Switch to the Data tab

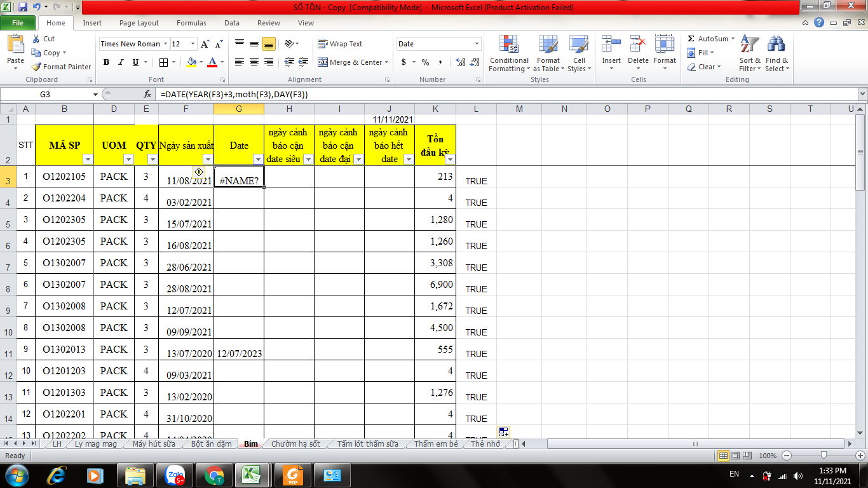coord(232,23)
